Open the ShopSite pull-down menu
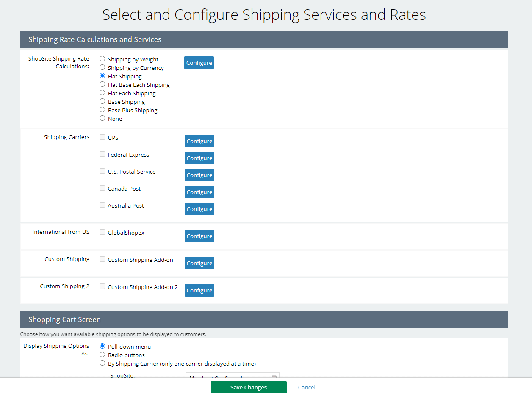Viewport: 532px width, 397px height. [x=232, y=375]
